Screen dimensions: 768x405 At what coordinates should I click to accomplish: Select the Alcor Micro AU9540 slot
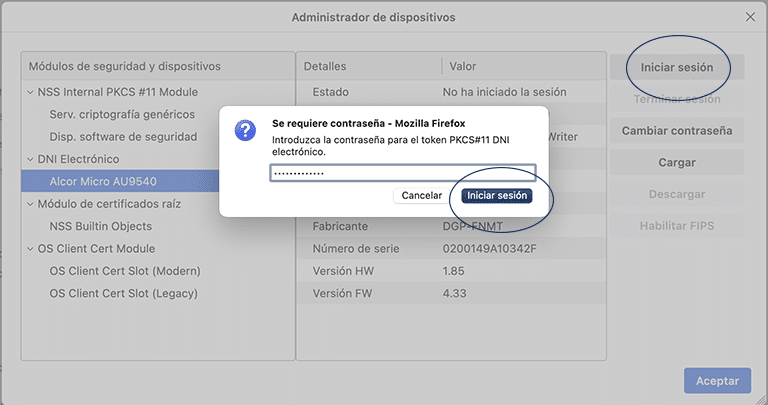pyautogui.click(x=103, y=181)
